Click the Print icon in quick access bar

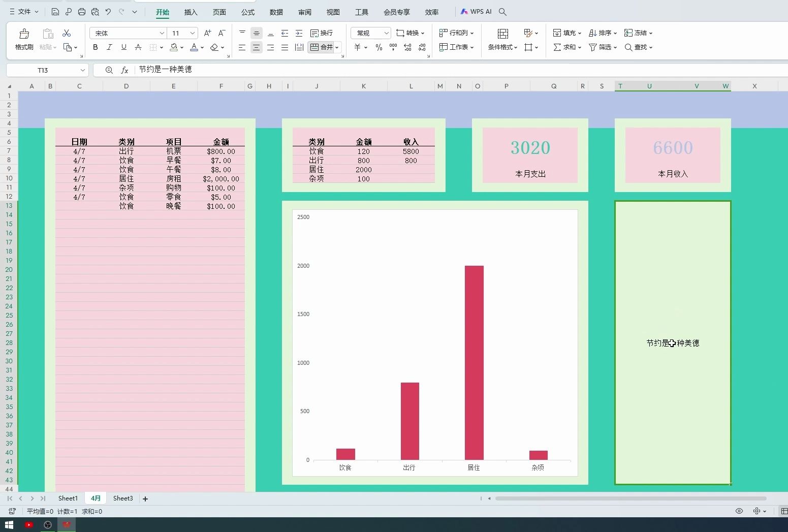(x=82, y=12)
